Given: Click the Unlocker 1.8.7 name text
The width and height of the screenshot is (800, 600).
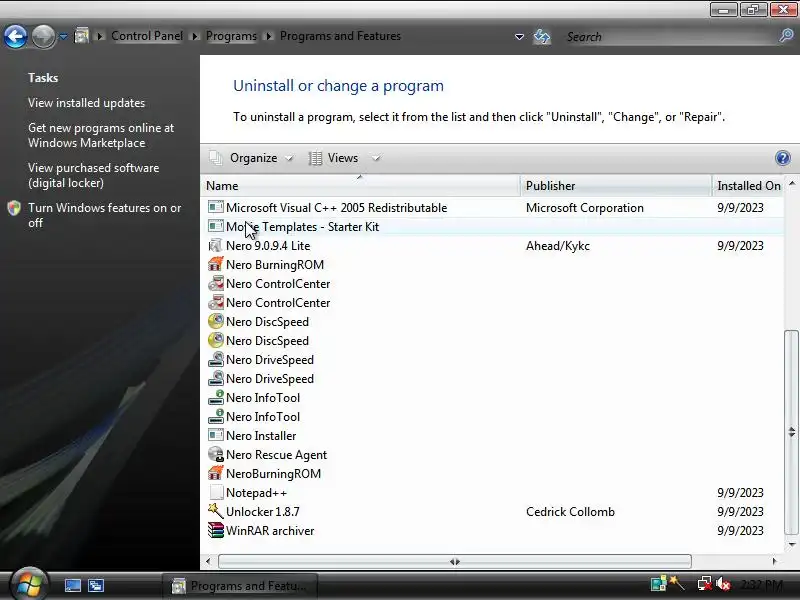Looking at the screenshot, I should [x=263, y=512].
